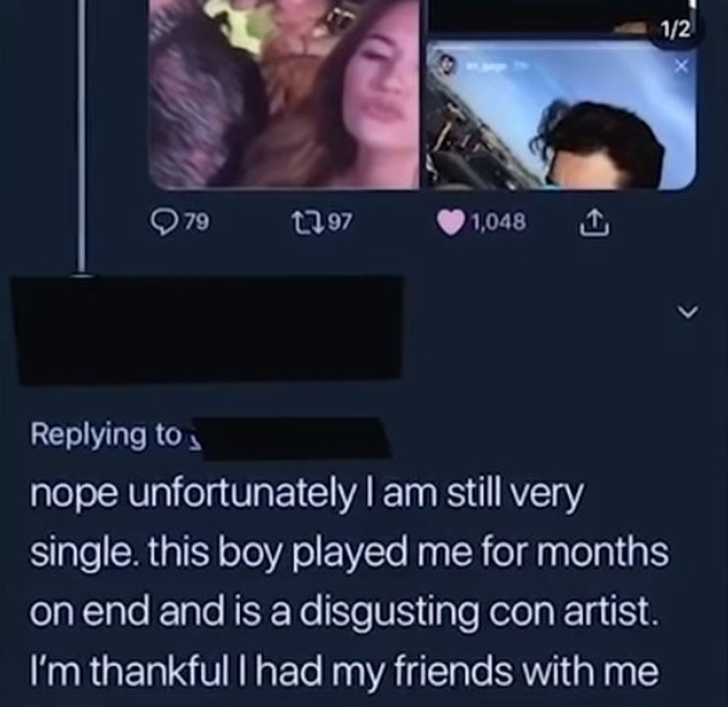The height and width of the screenshot is (707, 728).
Task: Tap the story username next to avatar
Action: point(487,66)
